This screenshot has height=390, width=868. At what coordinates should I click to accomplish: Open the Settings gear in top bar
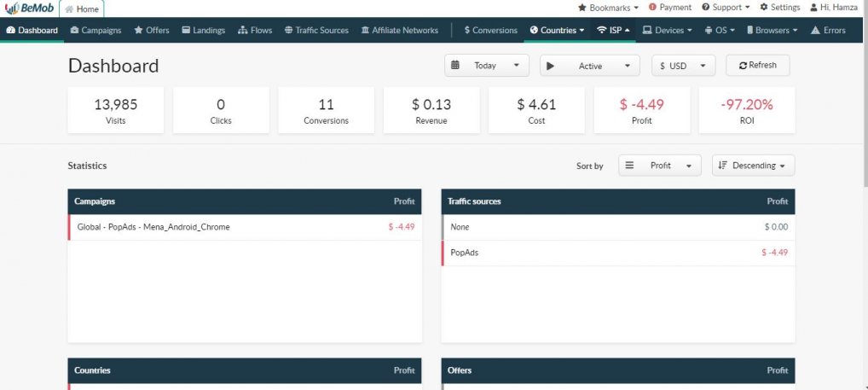pyautogui.click(x=779, y=8)
